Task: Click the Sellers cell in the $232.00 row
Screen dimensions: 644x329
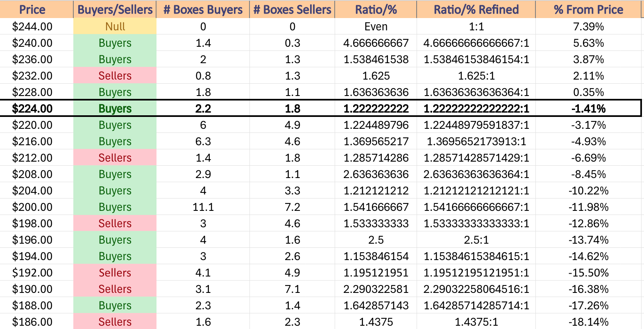Action: (115, 75)
